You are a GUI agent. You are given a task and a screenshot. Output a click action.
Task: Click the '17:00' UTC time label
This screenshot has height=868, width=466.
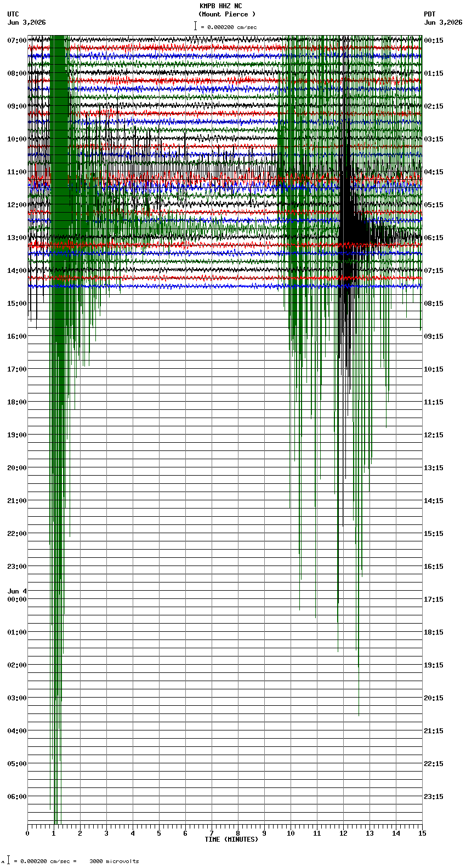(17, 369)
